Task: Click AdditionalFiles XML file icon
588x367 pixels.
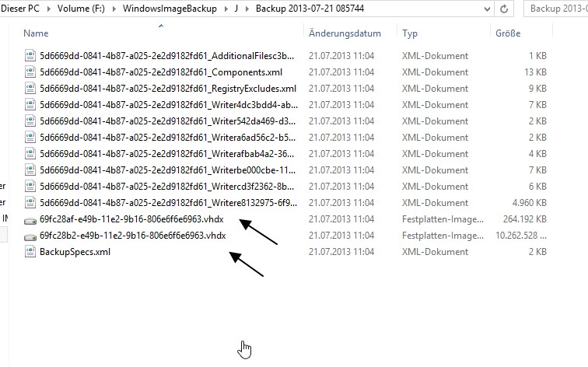Action: (30, 55)
